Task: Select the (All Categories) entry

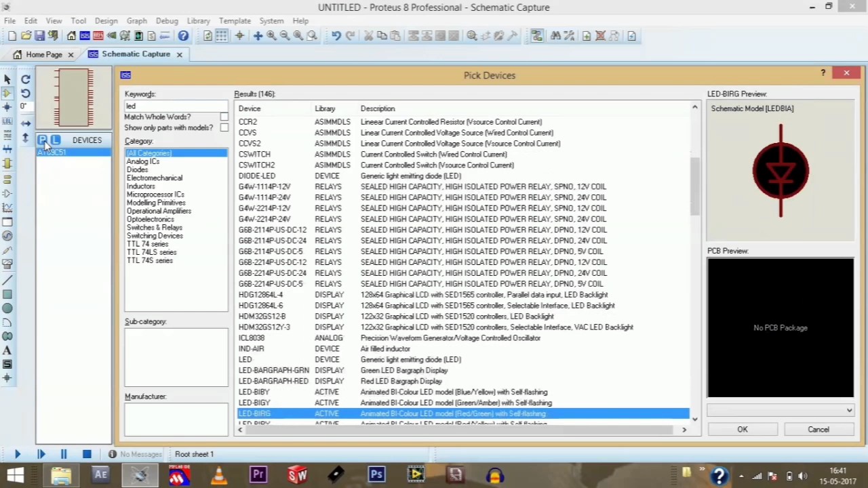Action: (176, 153)
